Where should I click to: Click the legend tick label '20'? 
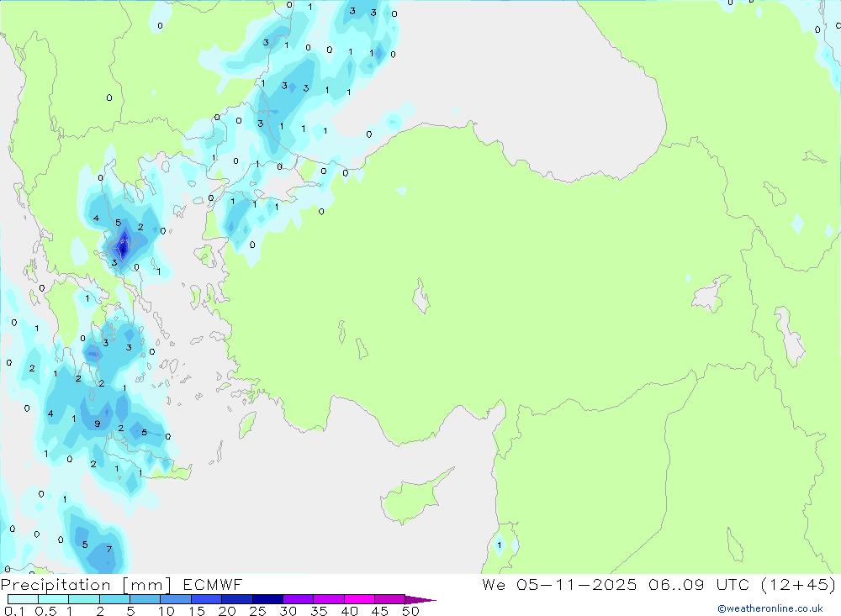(x=227, y=611)
